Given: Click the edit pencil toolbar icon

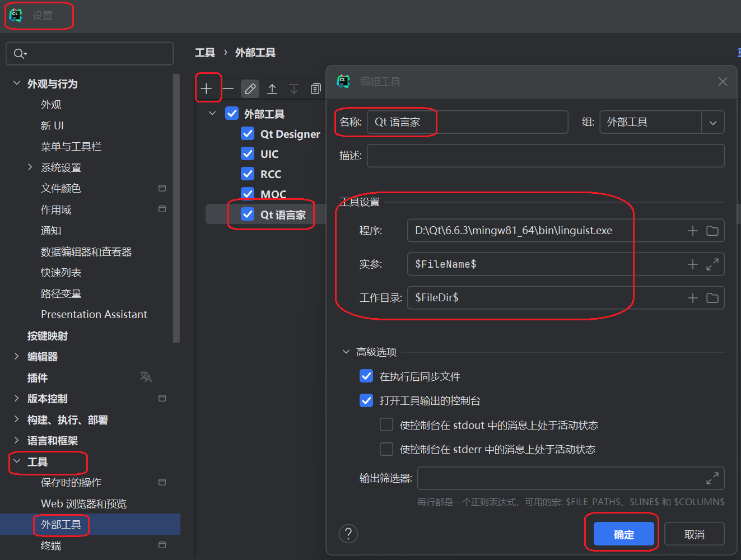Looking at the screenshot, I should point(250,88).
